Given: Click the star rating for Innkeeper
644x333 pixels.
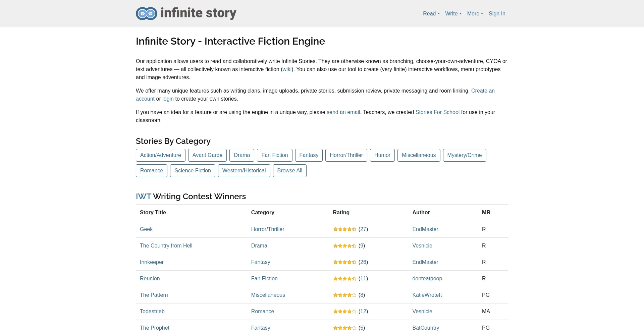Looking at the screenshot, I should [344, 262].
